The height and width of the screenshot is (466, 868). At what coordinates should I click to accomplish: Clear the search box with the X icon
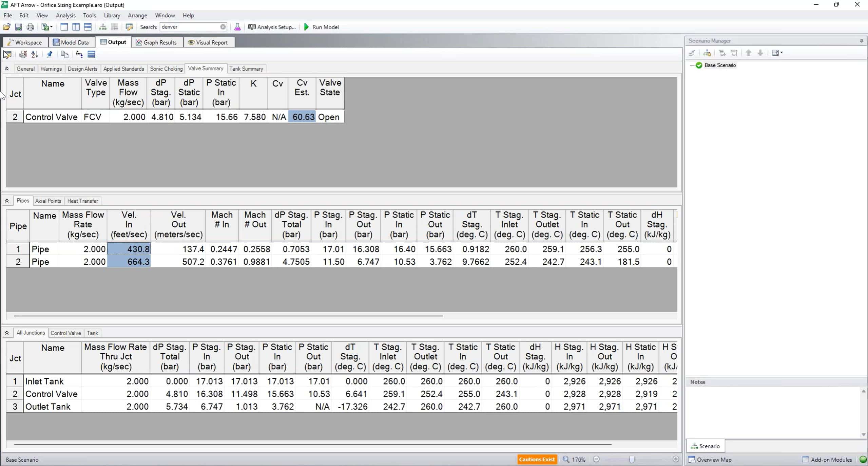point(223,27)
